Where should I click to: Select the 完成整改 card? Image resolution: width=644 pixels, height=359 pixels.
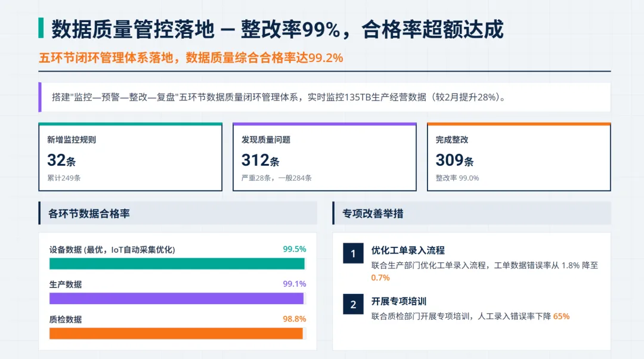[x=519, y=157]
